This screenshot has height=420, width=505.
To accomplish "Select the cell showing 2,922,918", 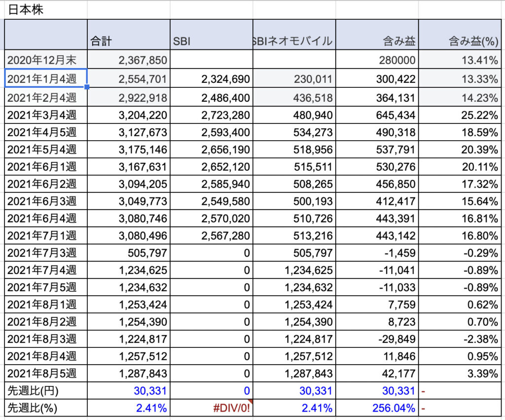I will (x=129, y=97).
